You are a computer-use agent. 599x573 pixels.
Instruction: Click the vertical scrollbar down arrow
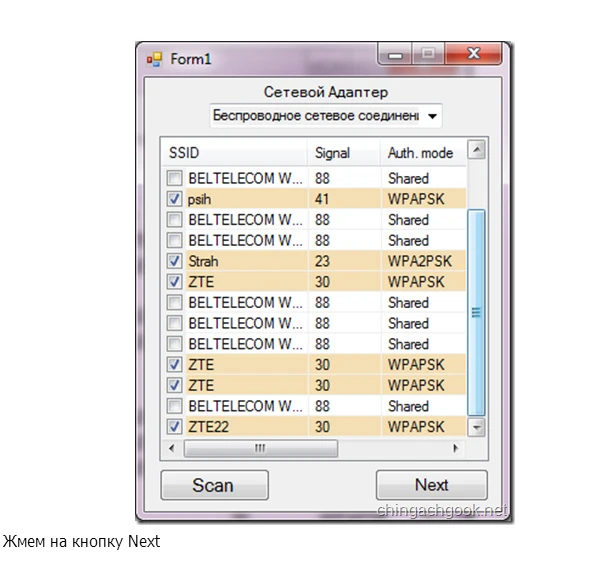pyautogui.click(x=476, y=427)
